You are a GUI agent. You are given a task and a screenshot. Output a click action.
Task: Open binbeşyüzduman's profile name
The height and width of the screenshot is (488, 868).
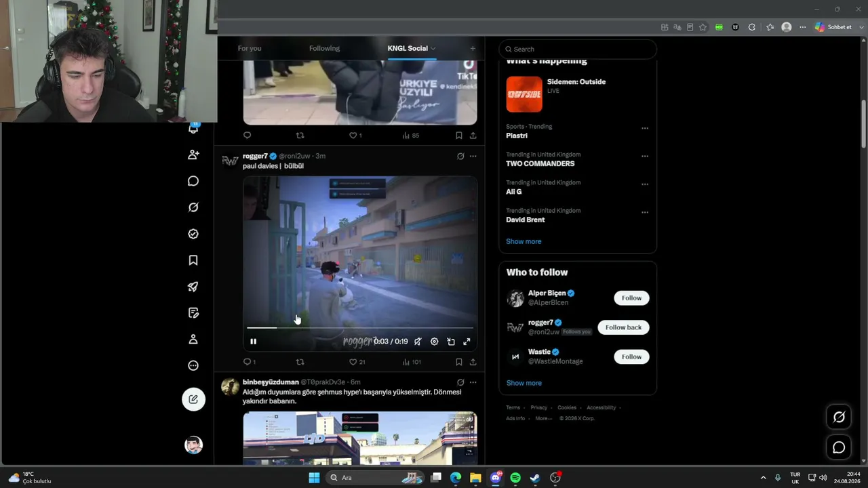(x=271, y=382)
